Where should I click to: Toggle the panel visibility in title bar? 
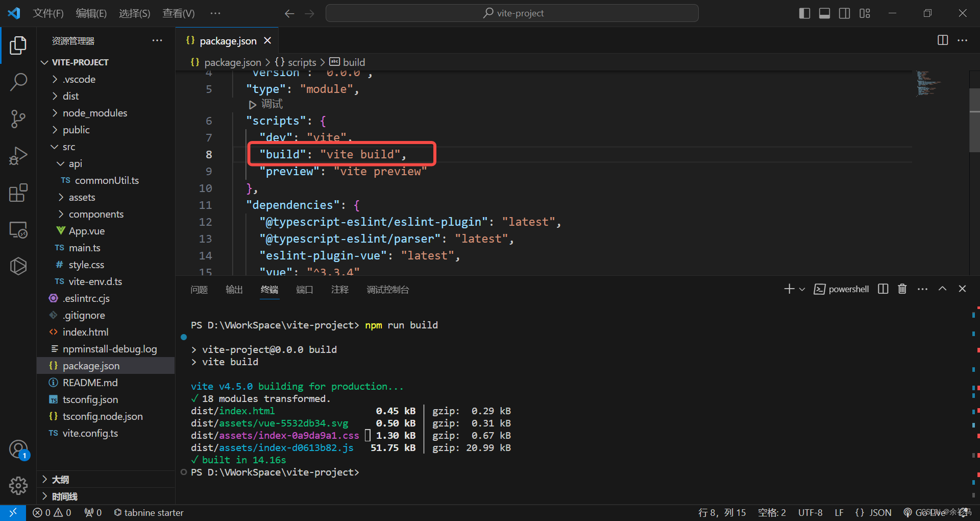coord(824,13)
